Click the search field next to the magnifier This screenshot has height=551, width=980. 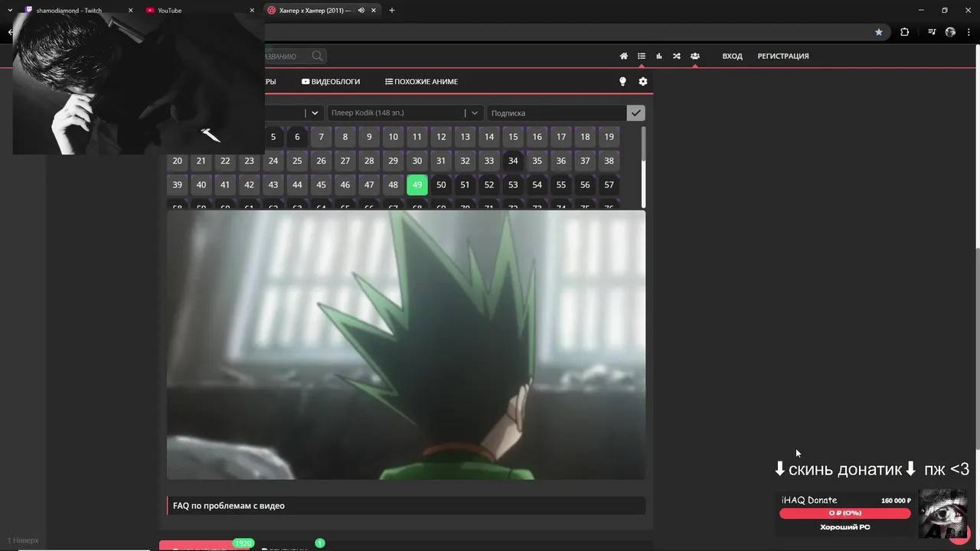[287, 56]
